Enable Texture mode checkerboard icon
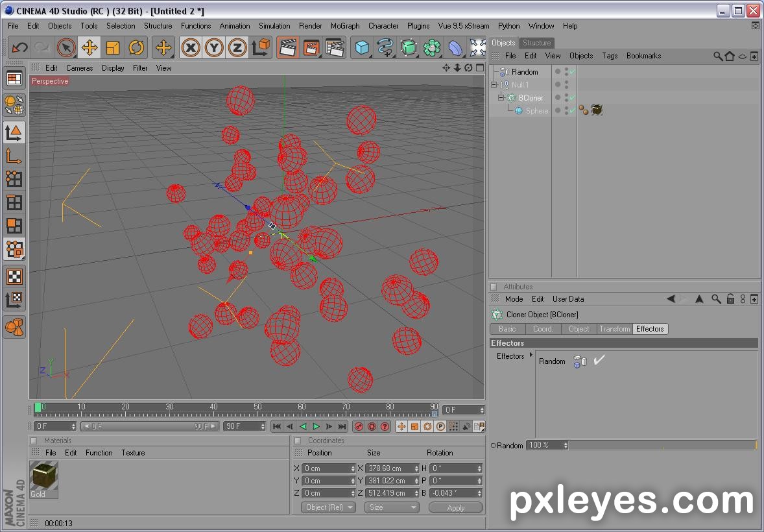Screen dimensions: 764x532 pos(15,276)
